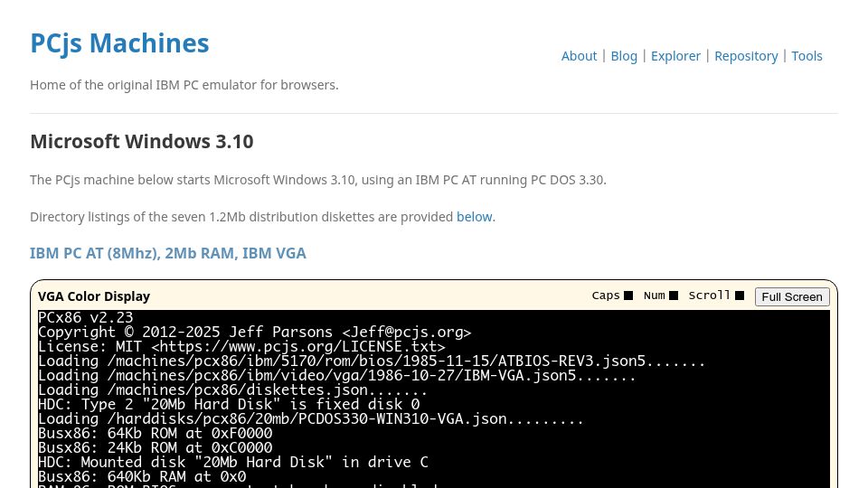Image resolution: width=868 pixels, height=488 pixels.
Task: Click the '64Kb ROM at 0xF0000' line
Action: [x=156, y=433]
